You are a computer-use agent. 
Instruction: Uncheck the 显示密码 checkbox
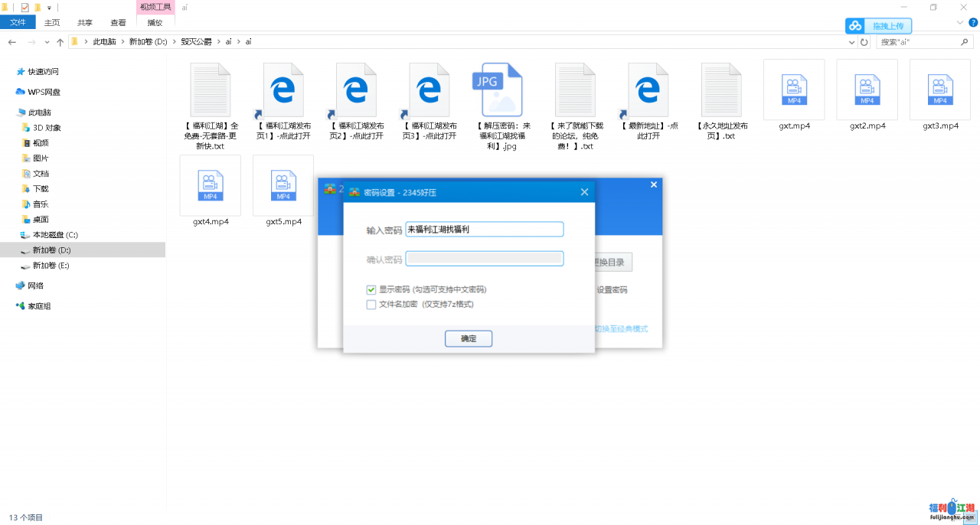(371, 290)
